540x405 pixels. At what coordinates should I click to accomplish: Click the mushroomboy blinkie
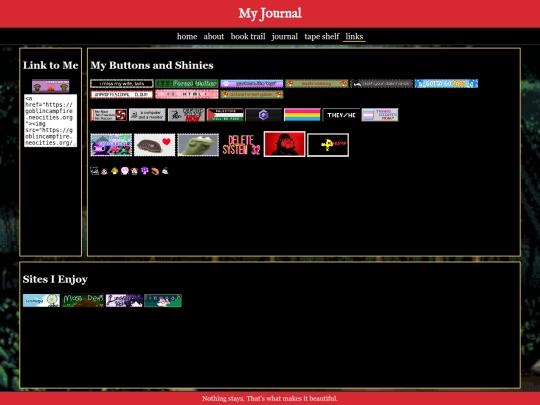[316, 84]
